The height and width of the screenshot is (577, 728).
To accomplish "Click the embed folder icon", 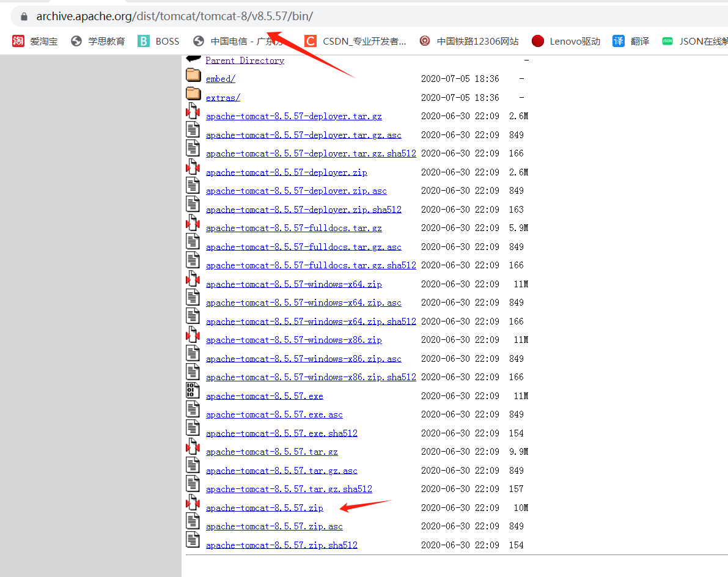I will pos(193,75).
